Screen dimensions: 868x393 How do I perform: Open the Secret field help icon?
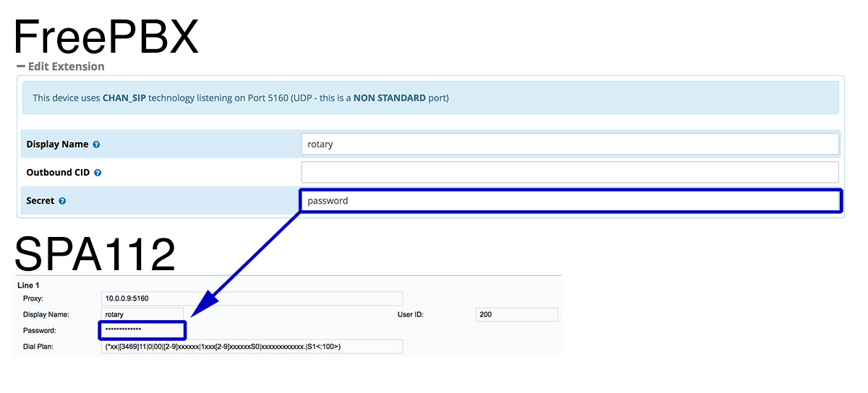pyautogui.click(x=62, y=201)
